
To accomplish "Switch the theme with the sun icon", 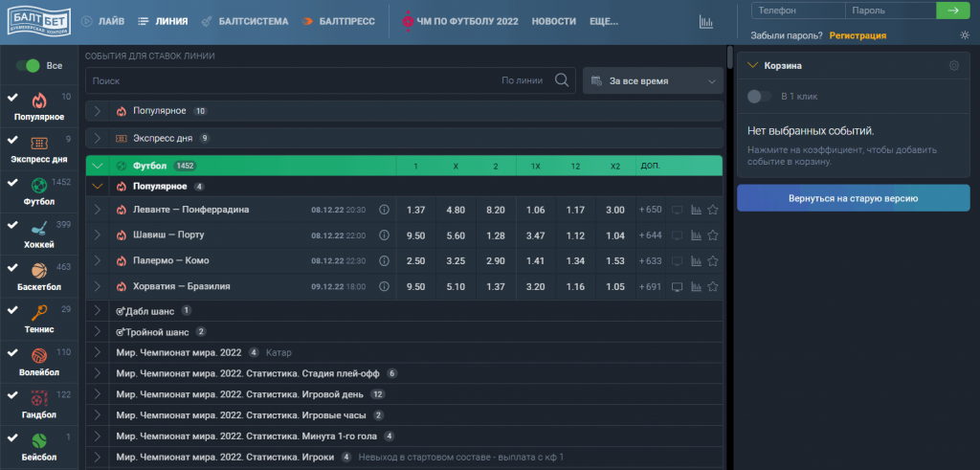I will (x=965, y=35).
